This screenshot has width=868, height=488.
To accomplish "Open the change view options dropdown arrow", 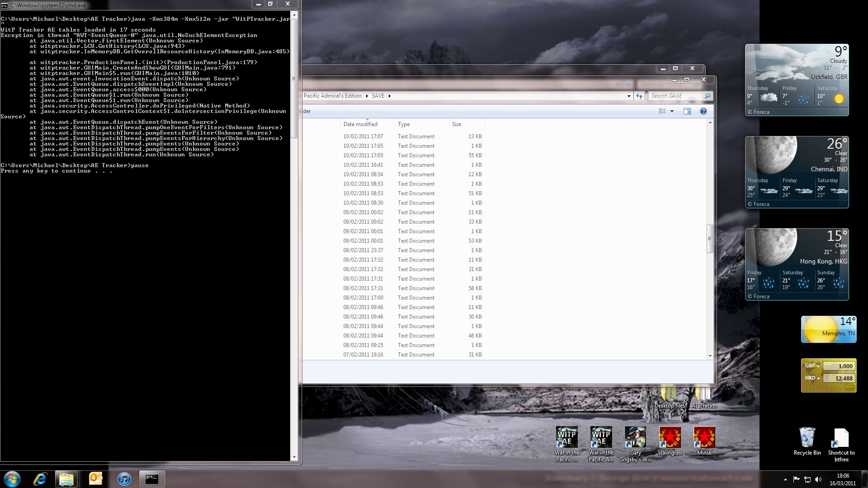I will [x=672, y=111].
